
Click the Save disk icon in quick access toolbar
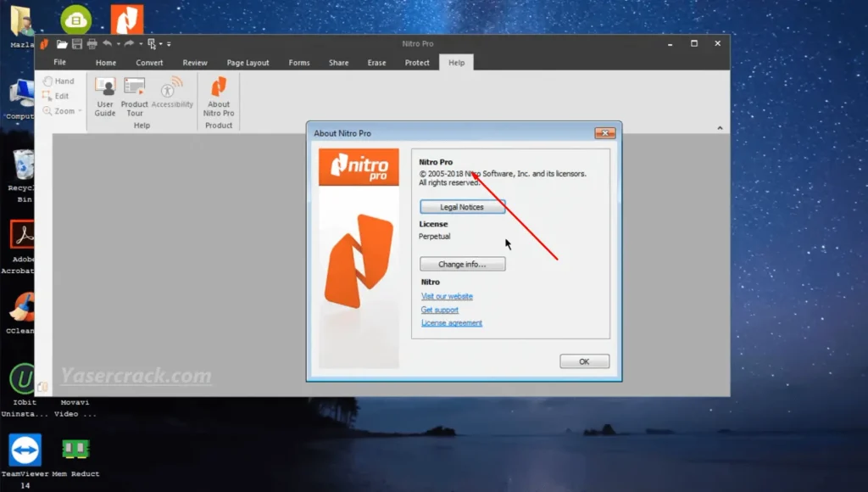click(77, 44)
